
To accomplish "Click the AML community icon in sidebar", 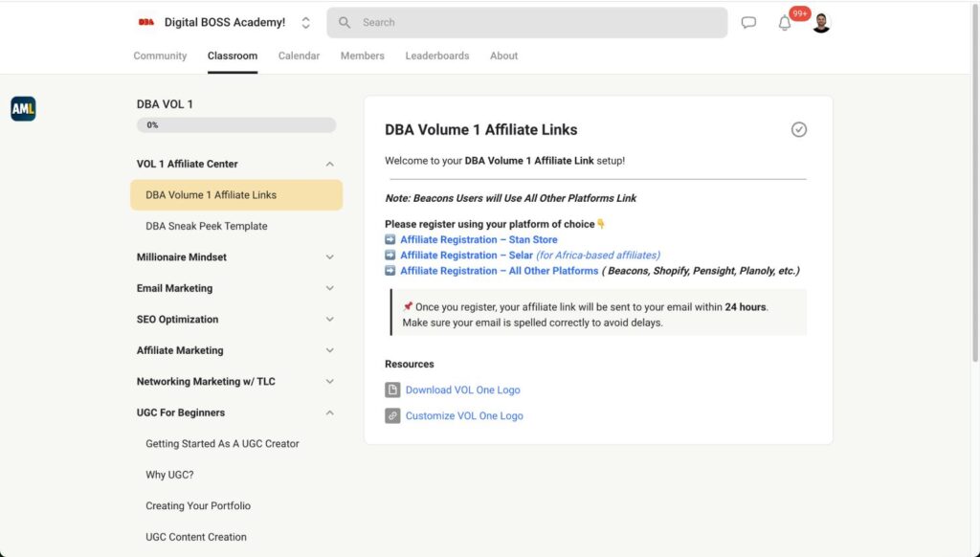I will click(x=23, y=109).
